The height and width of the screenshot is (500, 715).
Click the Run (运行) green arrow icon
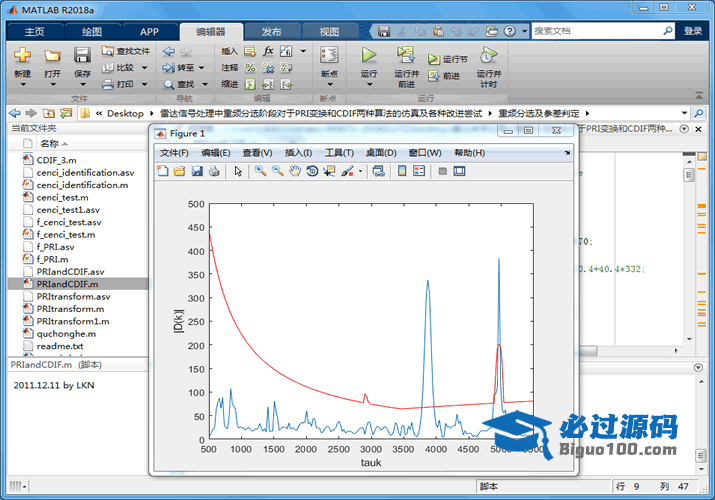[x=369, y=55]
